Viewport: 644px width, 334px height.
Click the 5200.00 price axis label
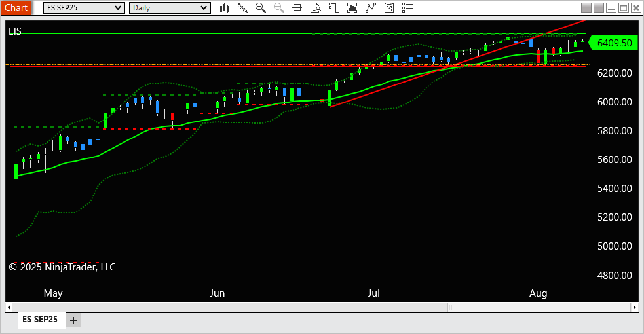click(615, 217)
